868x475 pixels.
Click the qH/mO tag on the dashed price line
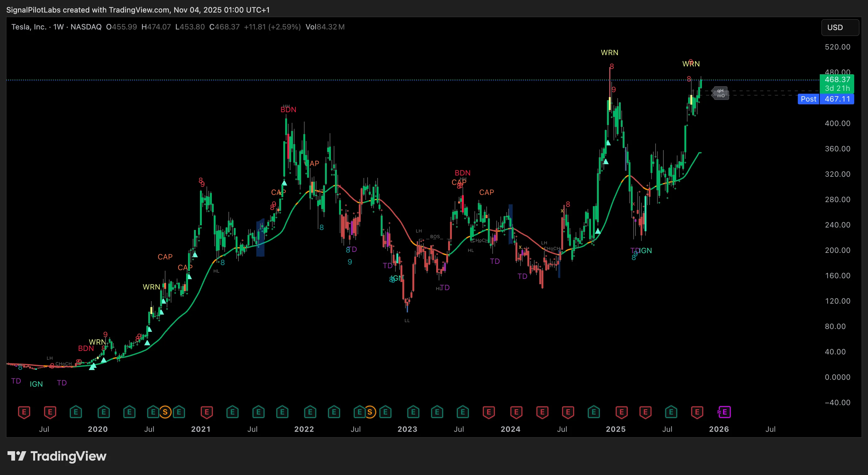tap(720, 93)
